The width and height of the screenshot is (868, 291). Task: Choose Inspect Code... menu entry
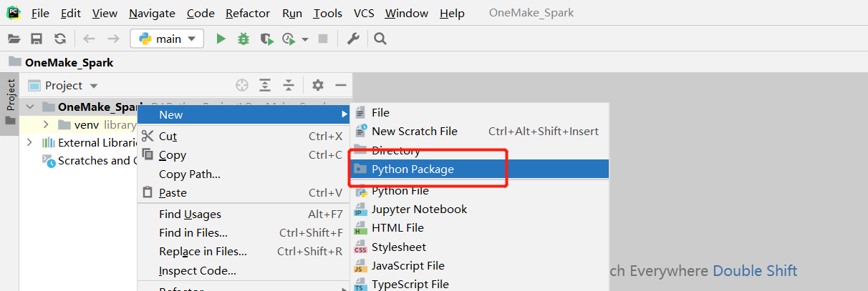click(x=243, y=271)
